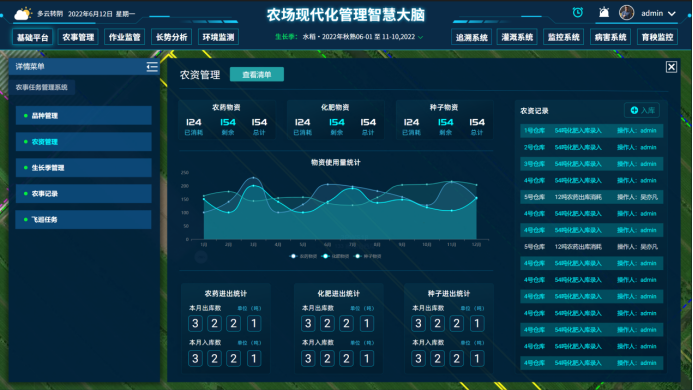Click the alarm clock icon

[x=578, y=13]
